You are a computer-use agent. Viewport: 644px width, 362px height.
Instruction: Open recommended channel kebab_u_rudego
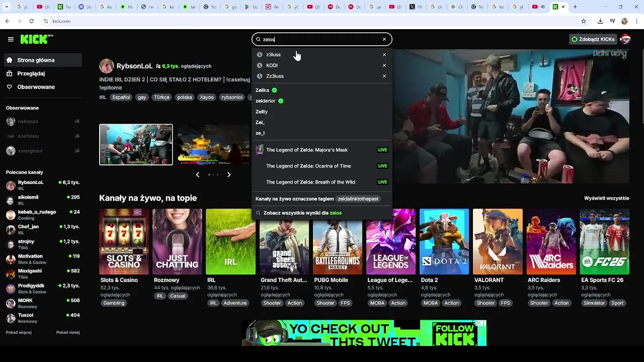[43, 215]
